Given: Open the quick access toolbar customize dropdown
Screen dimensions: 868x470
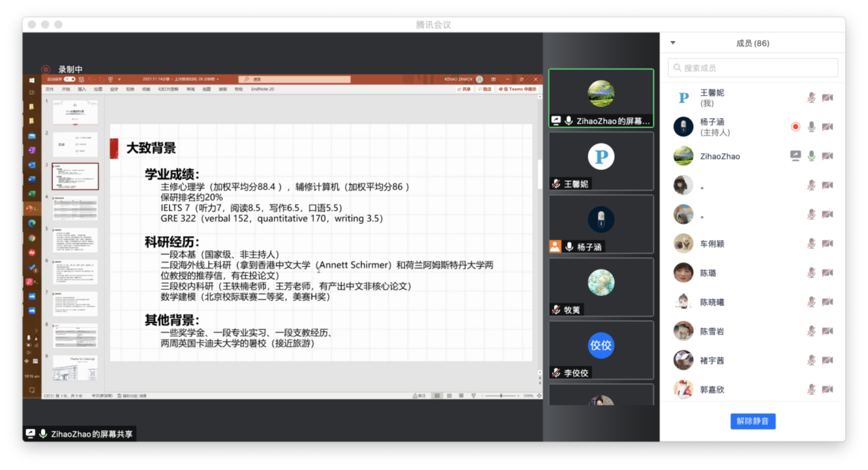Looking at the screenshot, I should 120,79.
